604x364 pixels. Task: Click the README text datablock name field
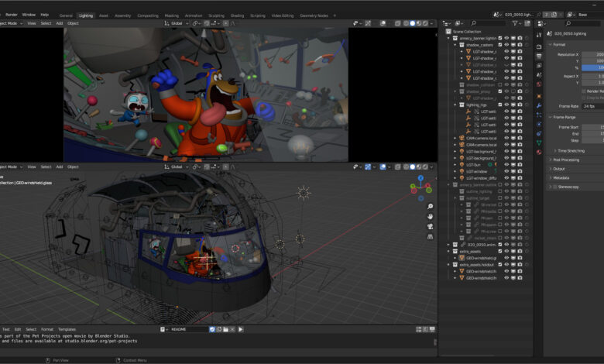(x=189, y=329)
